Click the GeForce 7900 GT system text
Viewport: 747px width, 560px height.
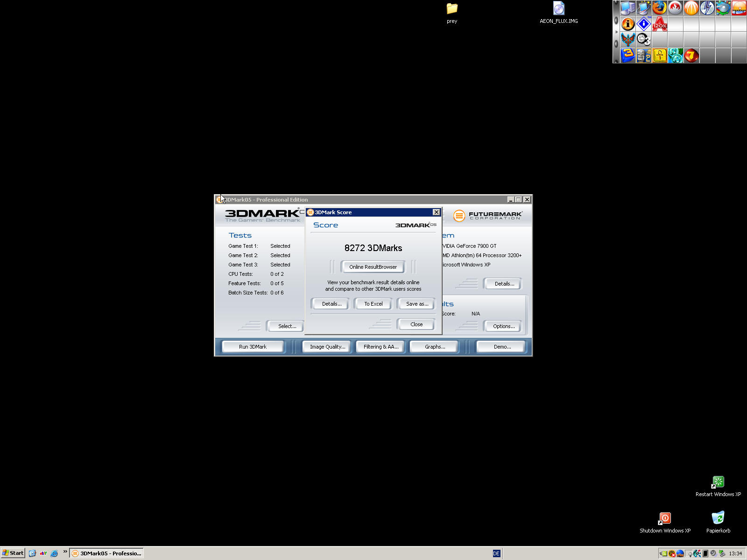[470, 246]
